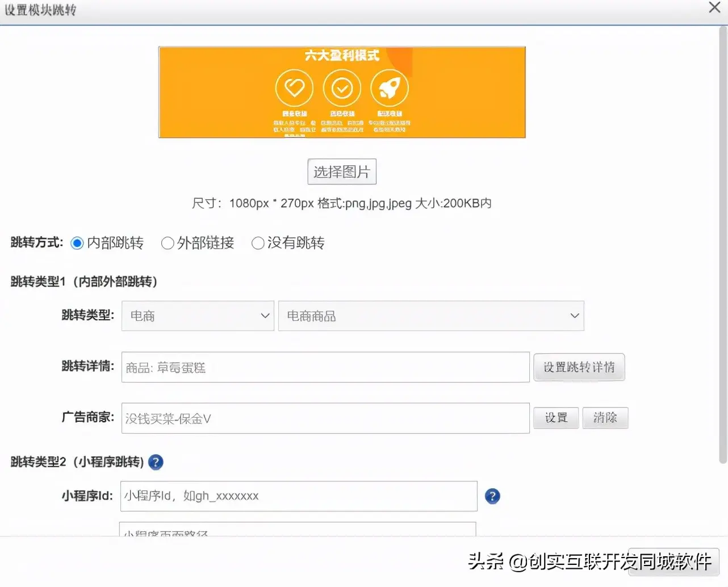Screen dimensions: 728x587
Task: Click 设置 button for 广告商家
Action: pyautogui.click(x=556, y=418)
